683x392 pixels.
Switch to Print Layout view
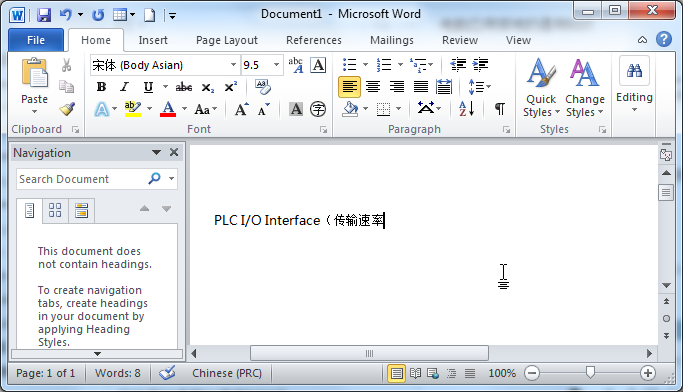396,373
